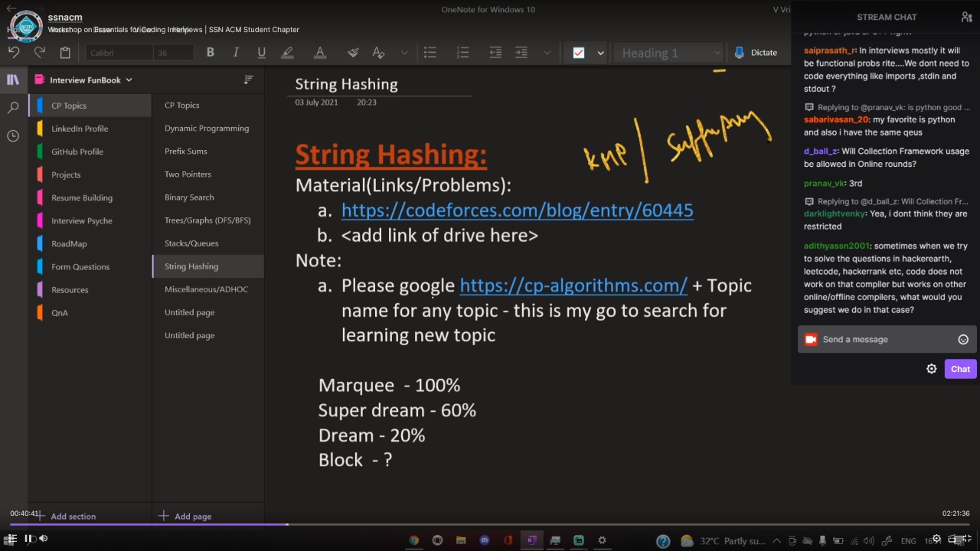Viewport: 980px width, 551px height.
Task: Open the Resume Building section
Action: [82, 197]
